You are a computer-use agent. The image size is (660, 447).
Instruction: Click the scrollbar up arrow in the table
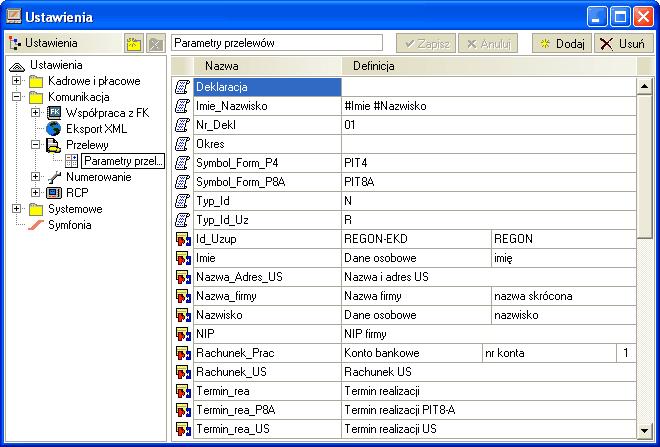click(644, 87)
